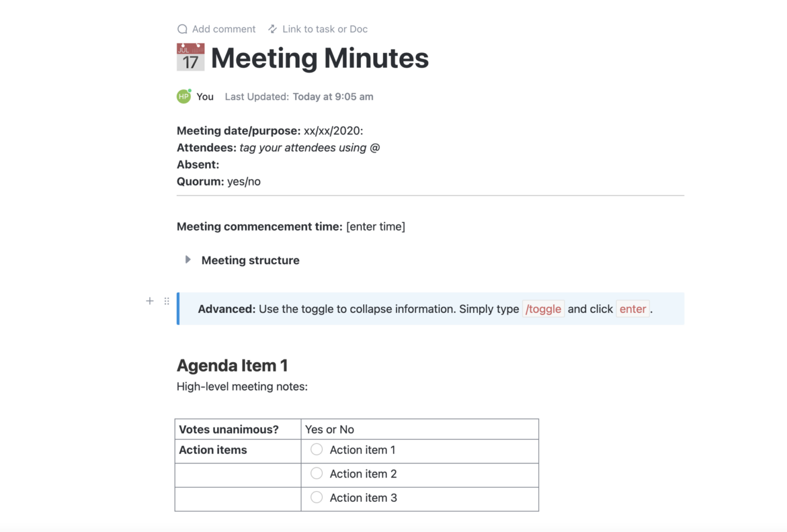
Task: Select the Action item 2 radio button
Action: pyautogui.click(x=316, y=473)
